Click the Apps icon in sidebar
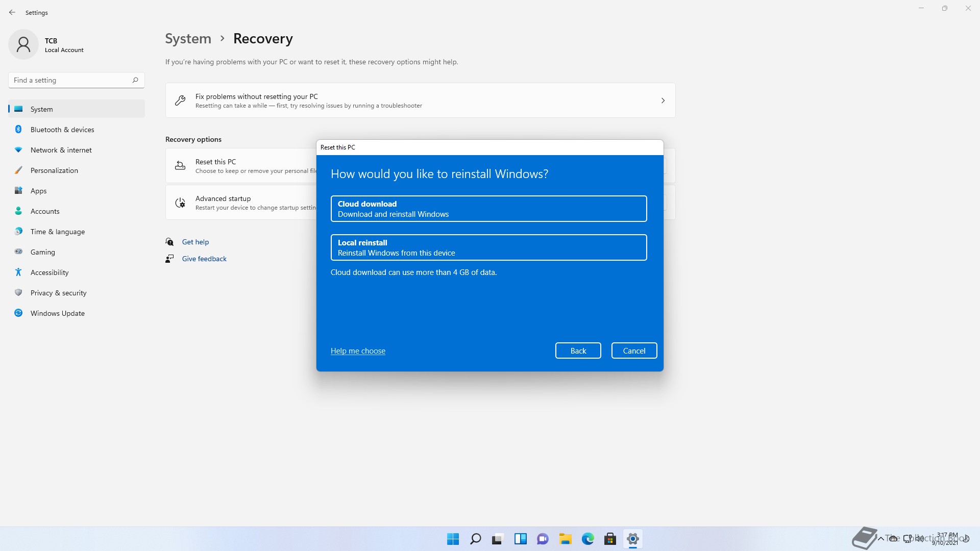The width and height of the screenshot is (980, 551). tap(18, 190)
